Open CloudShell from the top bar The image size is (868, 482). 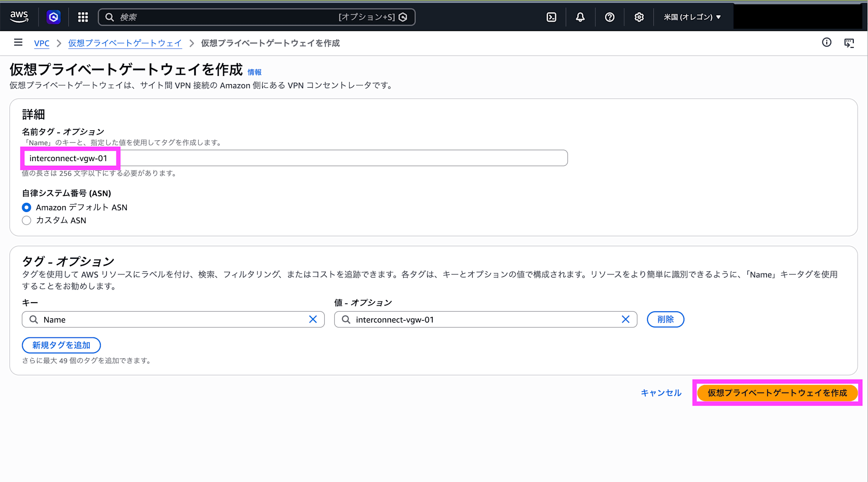(x=552, y=17)
